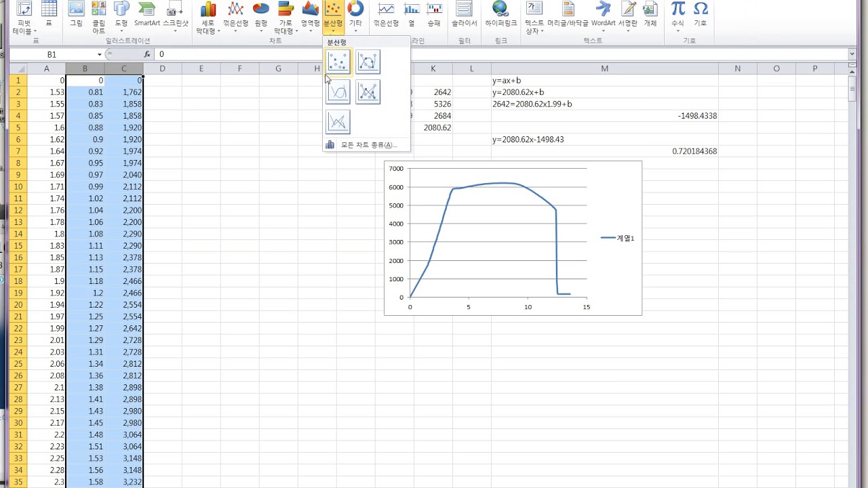The image size is (868, 488).
Task: Click the Name Box showing B1
Action: click(52, 54)
